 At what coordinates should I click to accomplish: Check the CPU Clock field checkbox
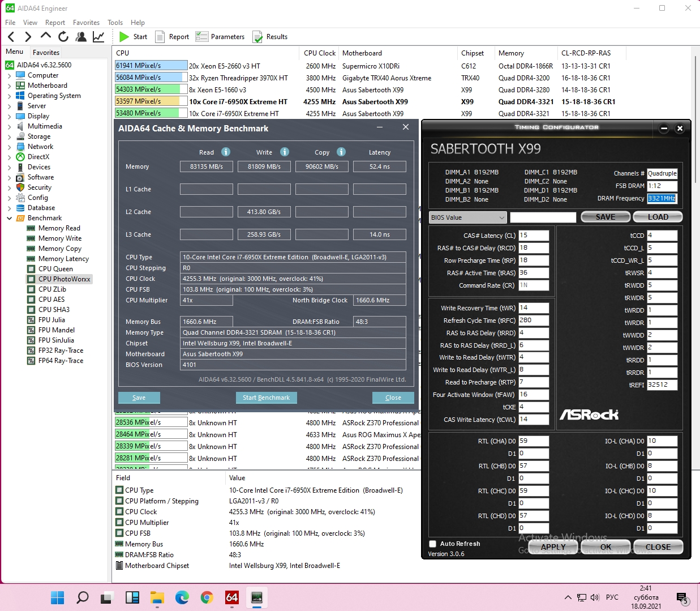point(119,512)
